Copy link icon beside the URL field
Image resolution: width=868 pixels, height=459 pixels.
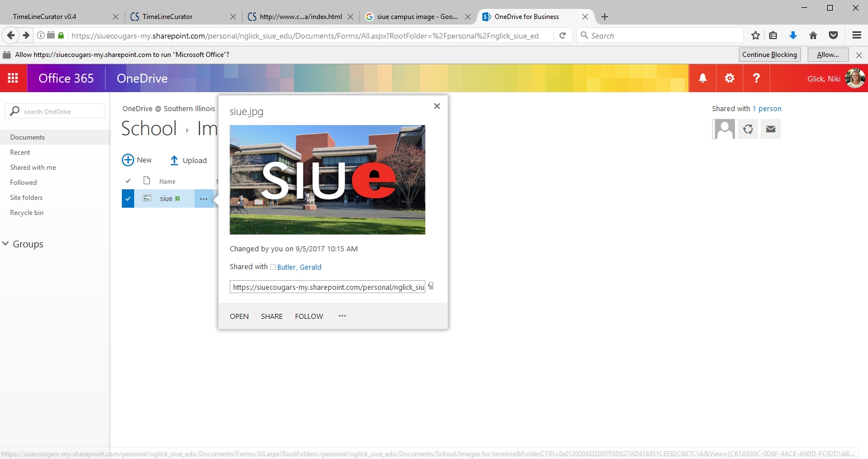431,286
